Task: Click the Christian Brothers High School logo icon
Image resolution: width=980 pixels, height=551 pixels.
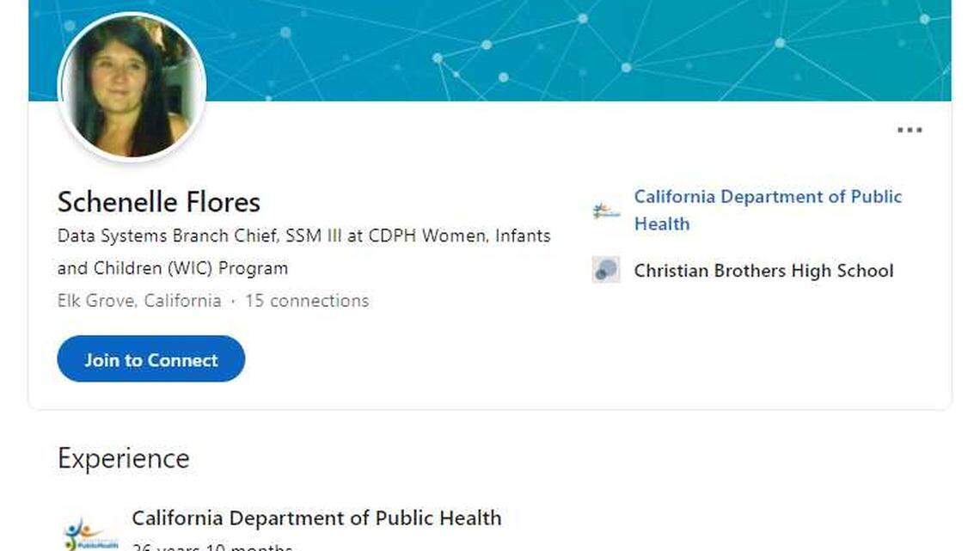Action: (x=605, y=269)
